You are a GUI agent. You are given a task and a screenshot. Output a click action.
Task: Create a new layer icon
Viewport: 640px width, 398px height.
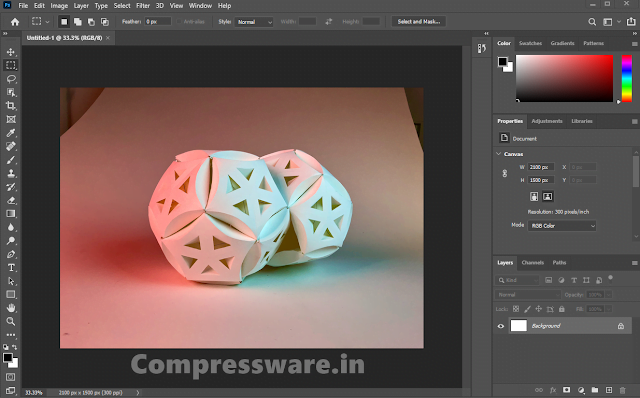609,390
